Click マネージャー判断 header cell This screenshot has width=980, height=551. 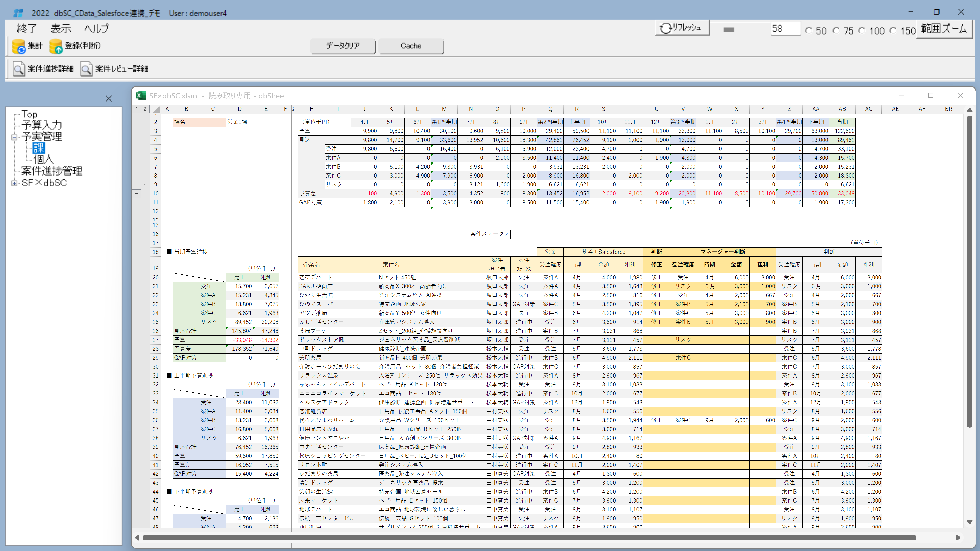pyautogui.click(x=722, y=252)
